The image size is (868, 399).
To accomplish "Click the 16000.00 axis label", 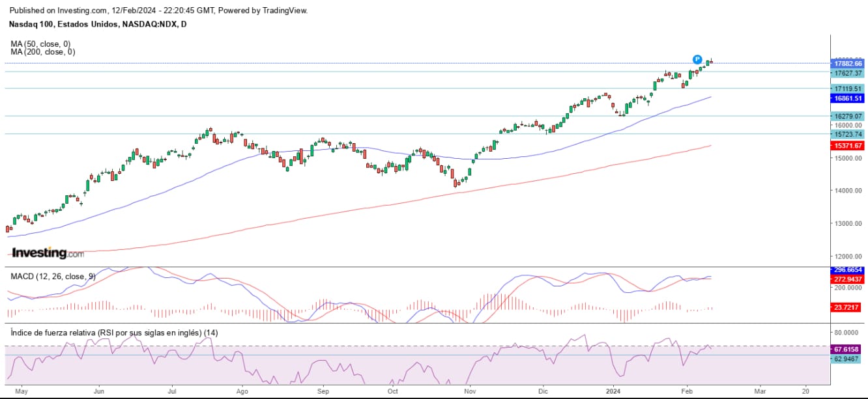I will pyautogui.click(x=848, y=125).
